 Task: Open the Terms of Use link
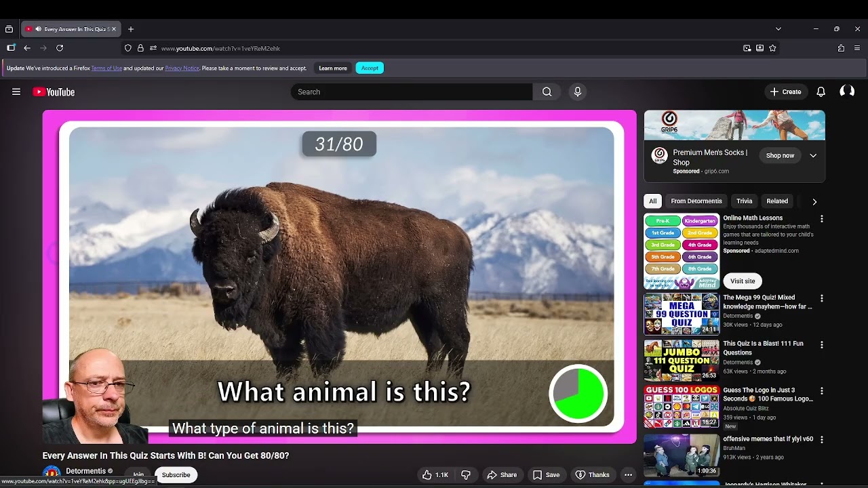(106, 68)
